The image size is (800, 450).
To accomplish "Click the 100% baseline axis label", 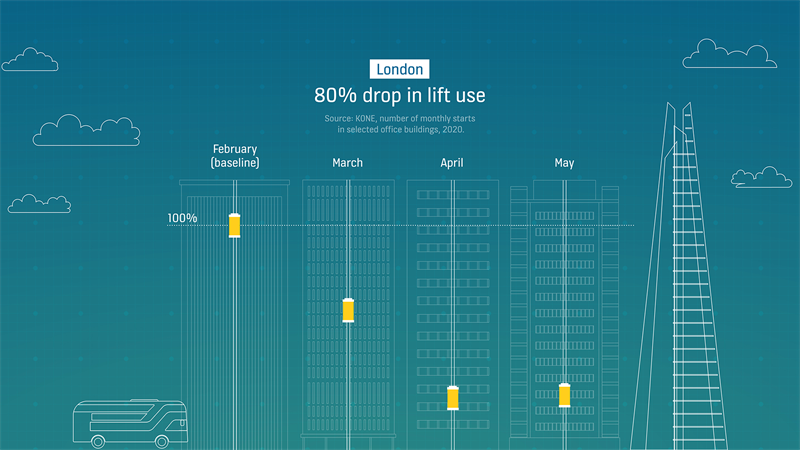I will tap(182, 219).
